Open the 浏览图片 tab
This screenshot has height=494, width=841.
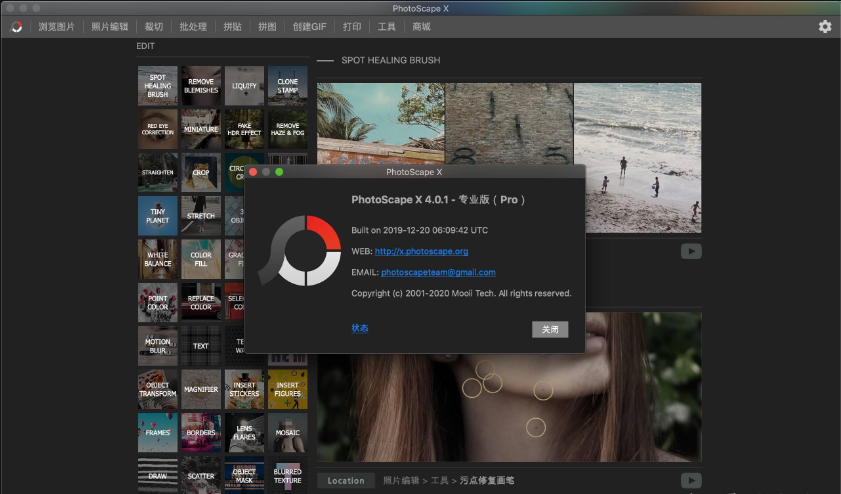56,27
